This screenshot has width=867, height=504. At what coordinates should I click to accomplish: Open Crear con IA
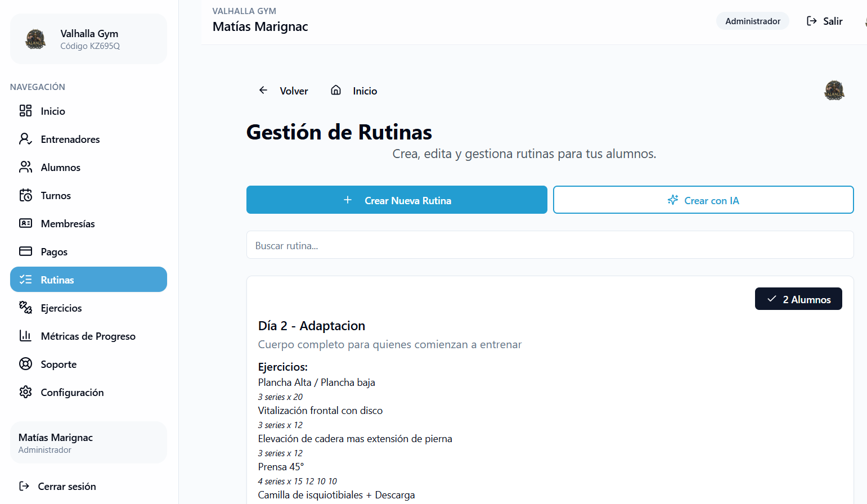[x=703, y=200]
